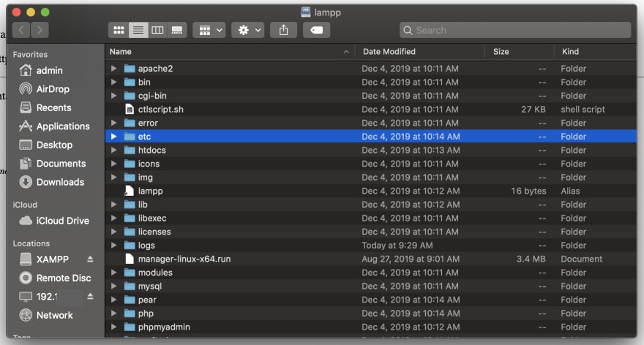This screenshot has width=644, height=345.
Task: Expand the error folder
Action: point(113,123)
